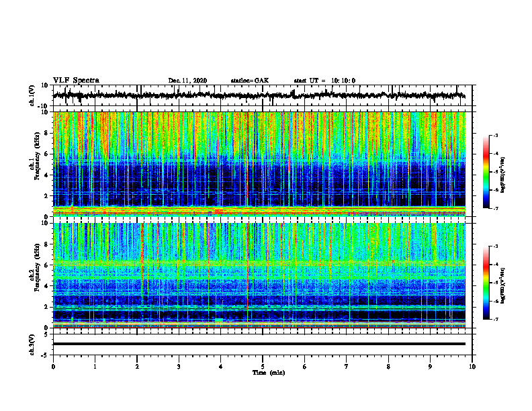
Task: Select the "Time (min)" x-axis label
Action: [269, 373]
